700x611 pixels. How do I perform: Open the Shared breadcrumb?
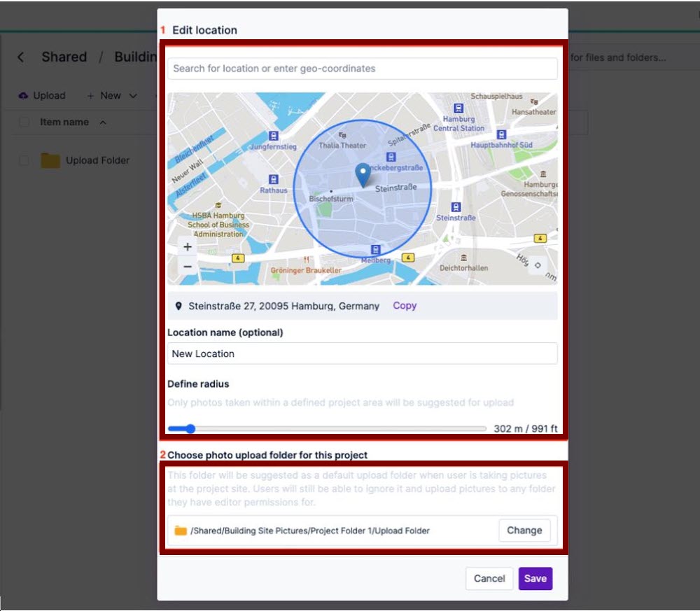point(64,57)
